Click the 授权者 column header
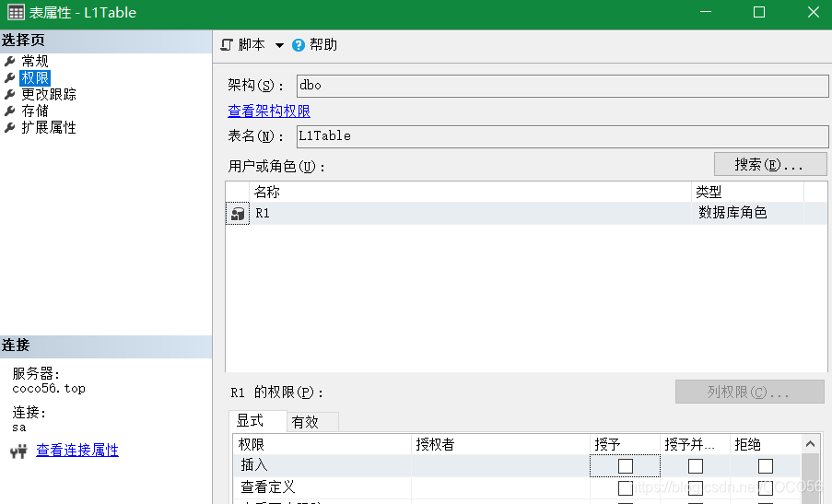Viewport: 832px width, 504px height. point(500,445)
